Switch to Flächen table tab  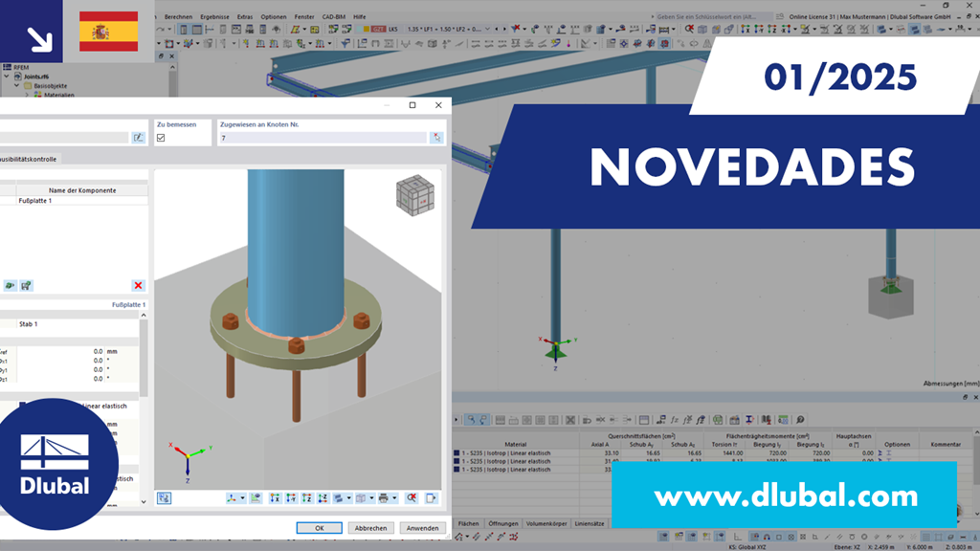coord(468,523)
